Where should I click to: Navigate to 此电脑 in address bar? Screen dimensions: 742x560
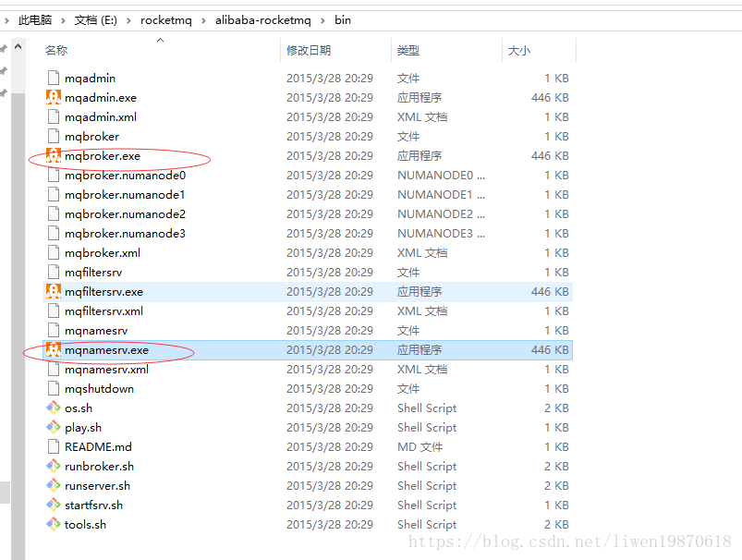(35, 20)
